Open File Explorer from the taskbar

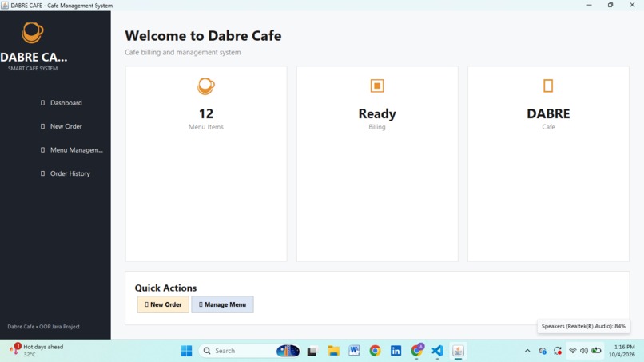pos(333,351)
